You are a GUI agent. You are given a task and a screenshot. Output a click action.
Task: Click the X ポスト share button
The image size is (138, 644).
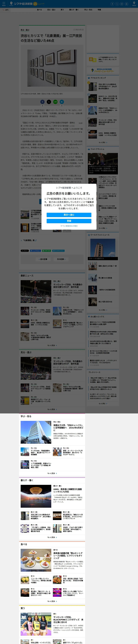pos(25,251)
